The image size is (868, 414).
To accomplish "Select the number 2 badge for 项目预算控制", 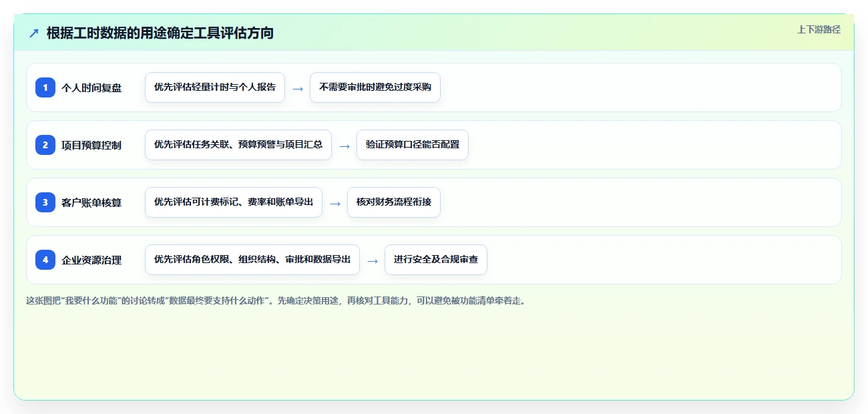I will pos(45,145).
